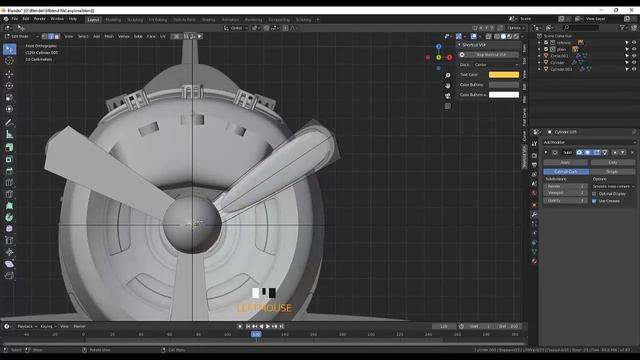Viewport: 640px width, 360px height.
Task: Select the Shear tool
Action: click(9, 264)
